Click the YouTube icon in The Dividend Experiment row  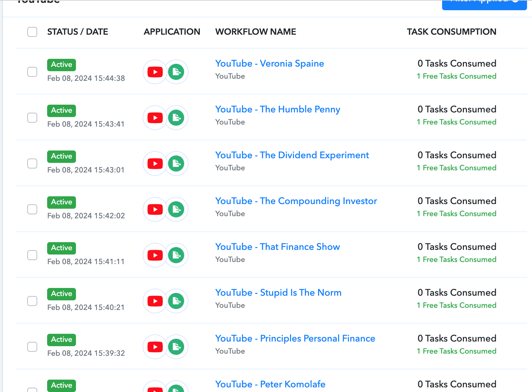[x=155, y=163]
